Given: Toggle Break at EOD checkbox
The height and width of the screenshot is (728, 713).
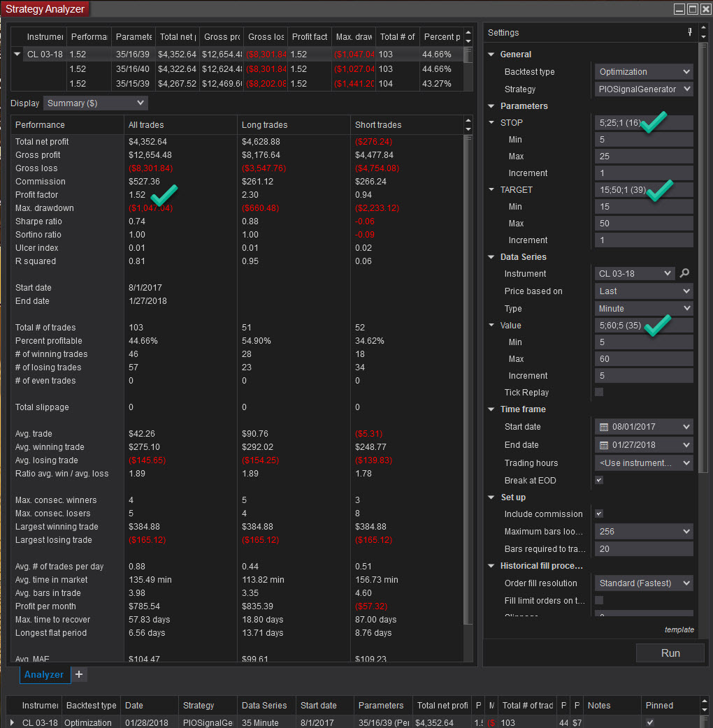Looking at the screenshot, I should coord(599,480).
